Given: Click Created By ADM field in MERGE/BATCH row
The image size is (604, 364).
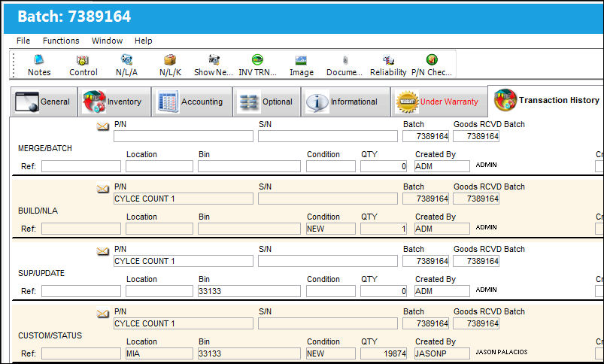Looking at the screenshot, I should coord(442,166).
